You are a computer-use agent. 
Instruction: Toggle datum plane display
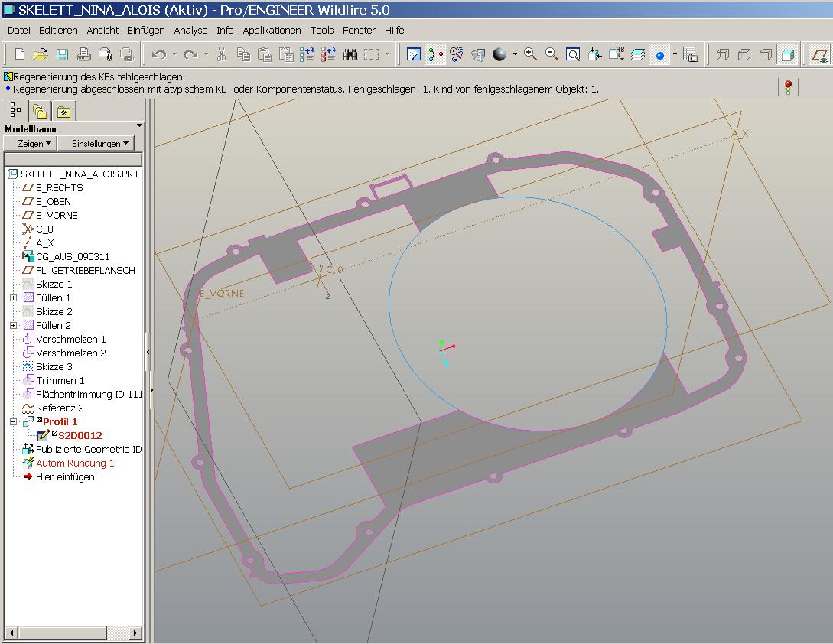[x=820, y=54]
